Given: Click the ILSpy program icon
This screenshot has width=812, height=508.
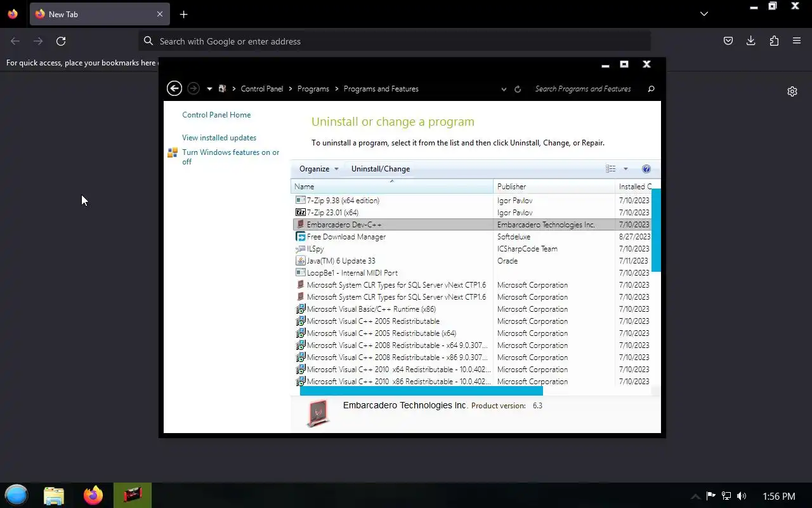Looking at the screenshot, I should (x=301, y=249).
